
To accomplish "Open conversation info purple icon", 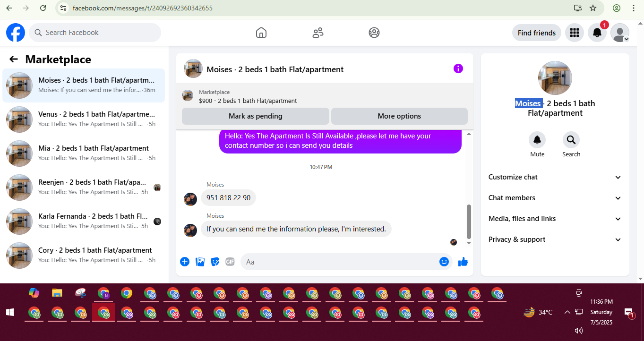I will (x=458, y=68).
